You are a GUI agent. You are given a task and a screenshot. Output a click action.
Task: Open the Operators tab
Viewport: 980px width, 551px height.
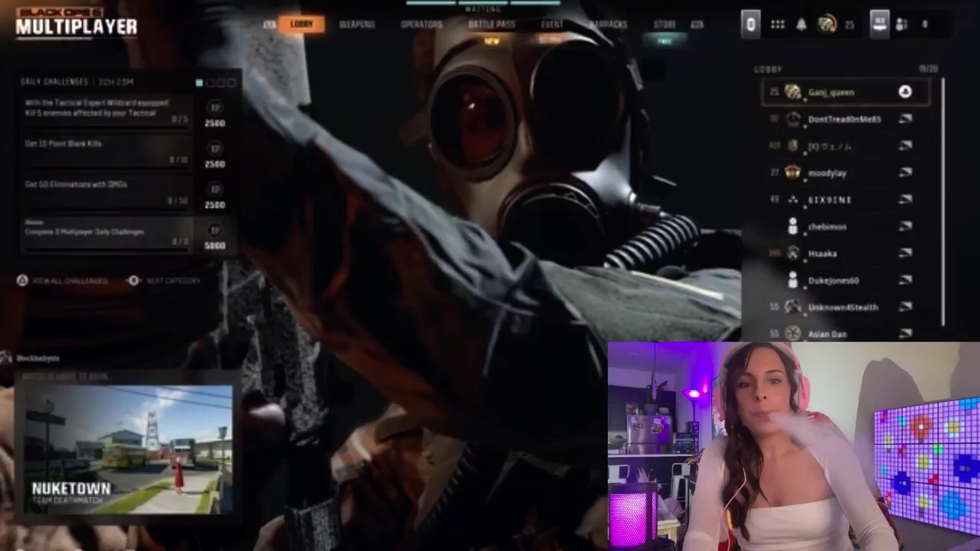tap(422, 24)
